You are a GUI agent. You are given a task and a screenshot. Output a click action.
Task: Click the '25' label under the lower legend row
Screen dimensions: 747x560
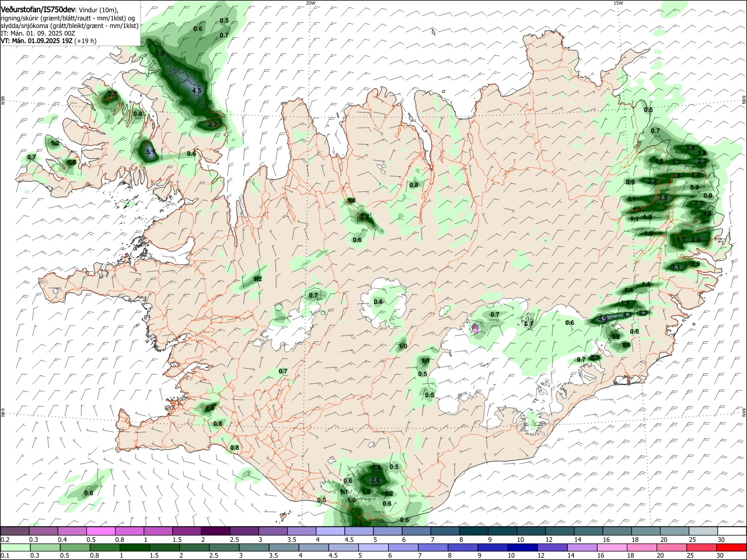pos(690,556)
